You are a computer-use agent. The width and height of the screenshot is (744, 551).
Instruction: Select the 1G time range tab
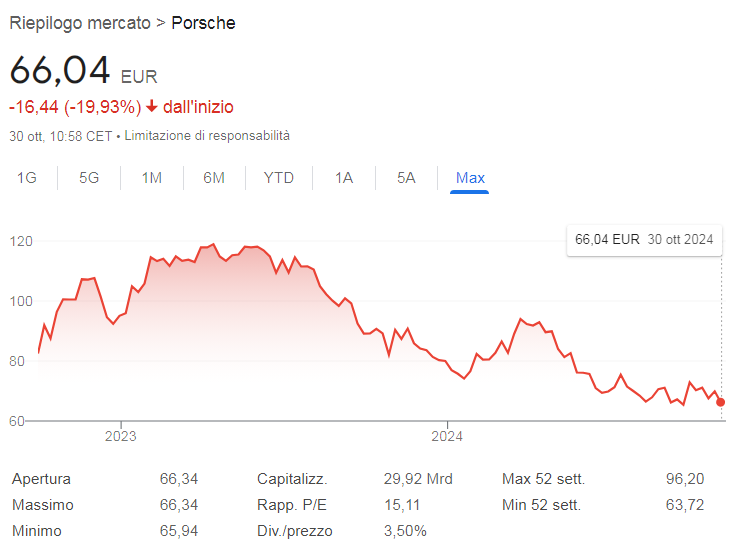[x=27, y=178]
